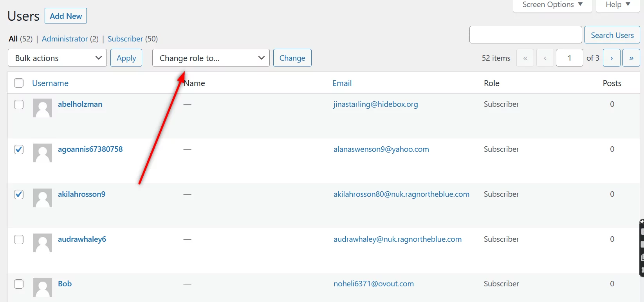Click Subscriber role in abelholzman row
644x302 pixels.
click(501, 104)
